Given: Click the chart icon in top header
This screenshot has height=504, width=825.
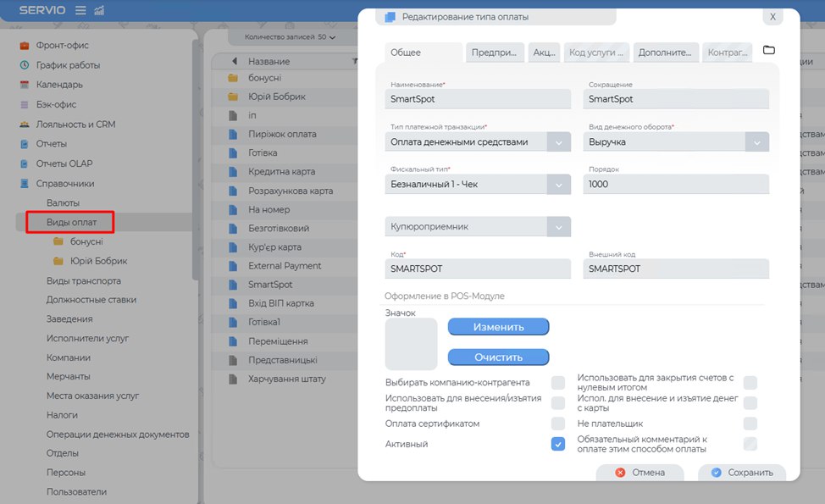Looking at the screenshot, I should click(x=99, y=10).
